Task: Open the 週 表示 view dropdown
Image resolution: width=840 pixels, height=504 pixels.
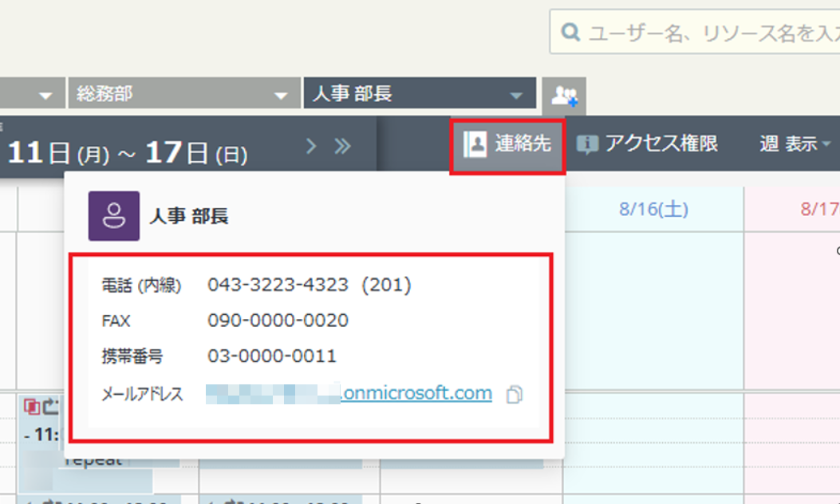Action: click(x=795, y=144)
